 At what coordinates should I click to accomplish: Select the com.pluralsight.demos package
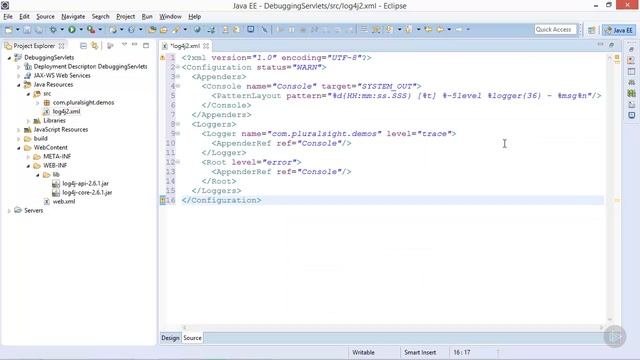coord(83,102)
